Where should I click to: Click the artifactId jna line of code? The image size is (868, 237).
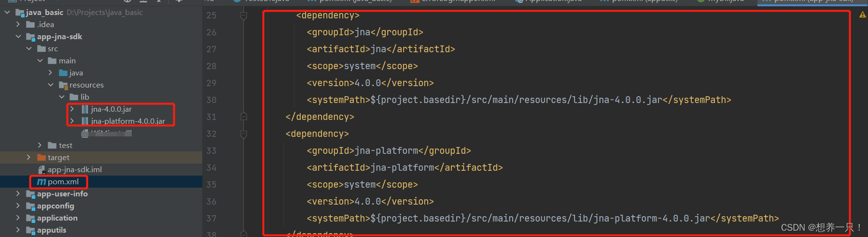coord(381,49)
